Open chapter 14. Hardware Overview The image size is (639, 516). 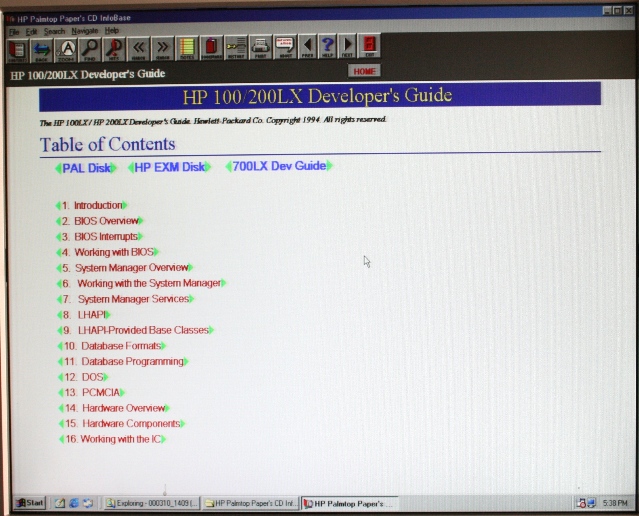click(x=114, y=408)
